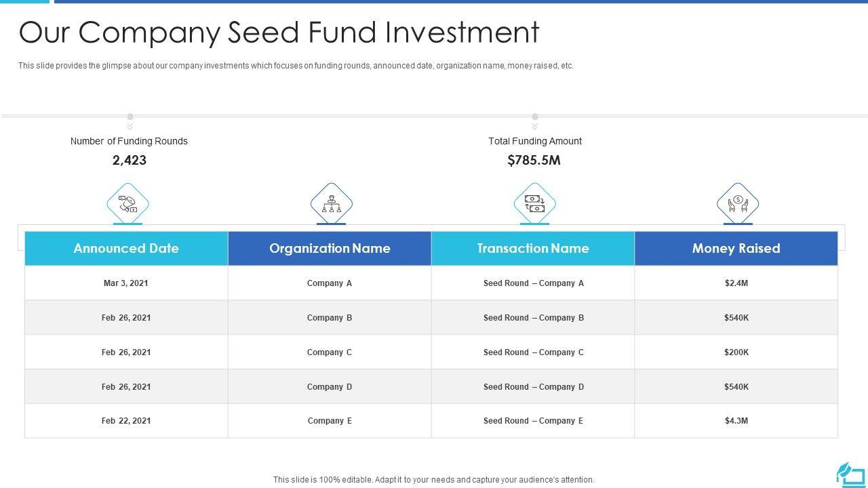Select the Organization Name column header

[330, 249]
